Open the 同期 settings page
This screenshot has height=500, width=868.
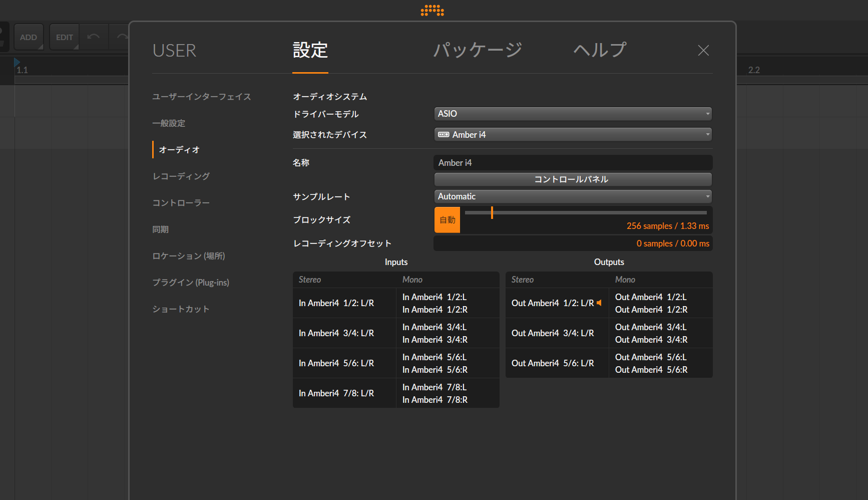tap(161, 229)
